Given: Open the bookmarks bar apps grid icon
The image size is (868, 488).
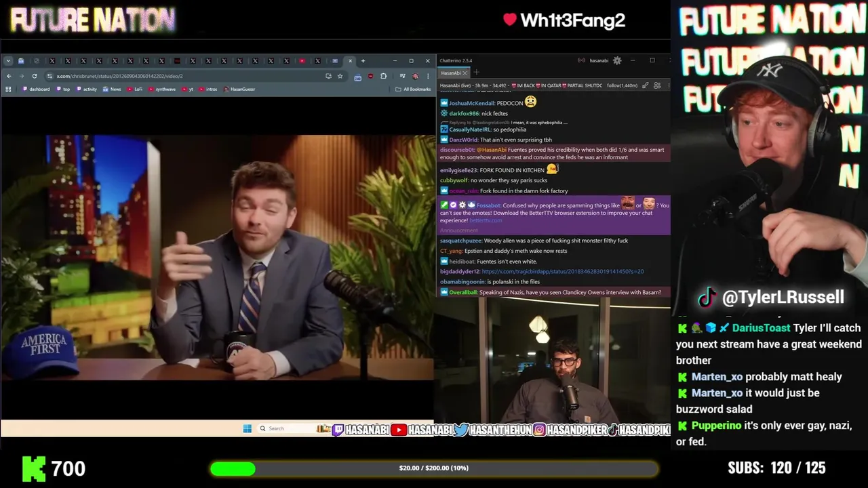Looking at the screenshot, I should point(8,89).
